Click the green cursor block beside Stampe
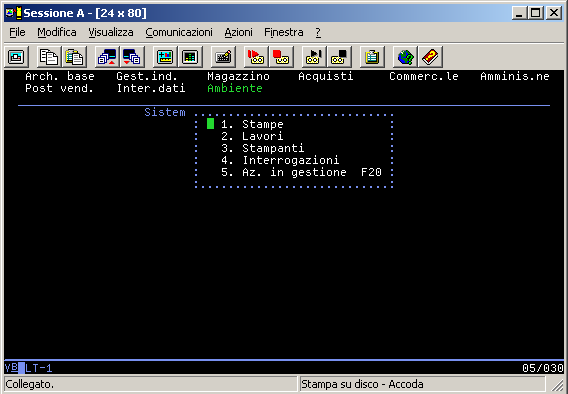 [x=210, y=124]
